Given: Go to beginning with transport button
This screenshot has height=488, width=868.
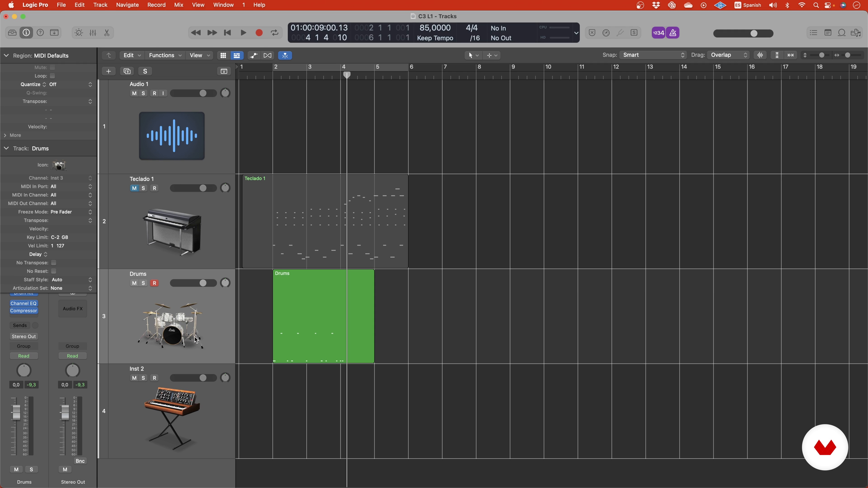Looking at the screenshot, I should click(x=227, y=33).
